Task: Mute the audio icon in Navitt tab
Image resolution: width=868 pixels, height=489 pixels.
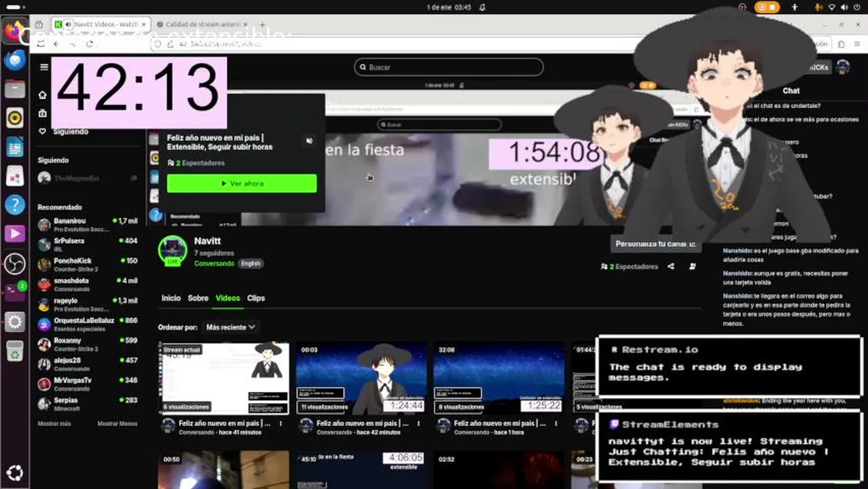Action: tap(69, 24)
